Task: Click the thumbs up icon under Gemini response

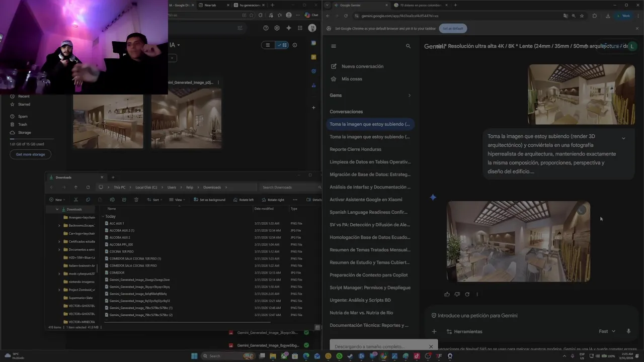Action: 447,294
